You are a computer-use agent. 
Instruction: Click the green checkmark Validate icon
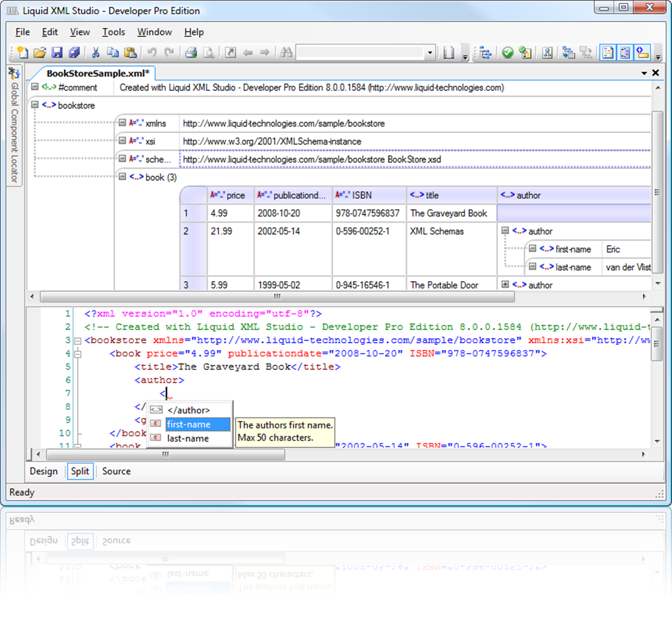point(507,52)
